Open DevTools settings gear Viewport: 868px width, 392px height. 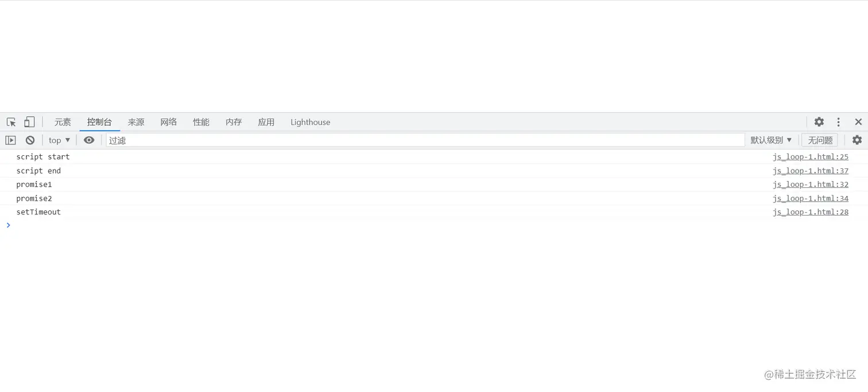click(x=819, y=122)
